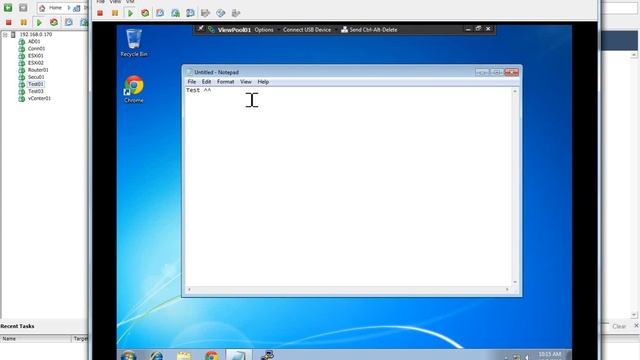640x360 pixels.
Task: Click the Home breadcrumb in vSphere client
Action: click(x=55, y=8)
